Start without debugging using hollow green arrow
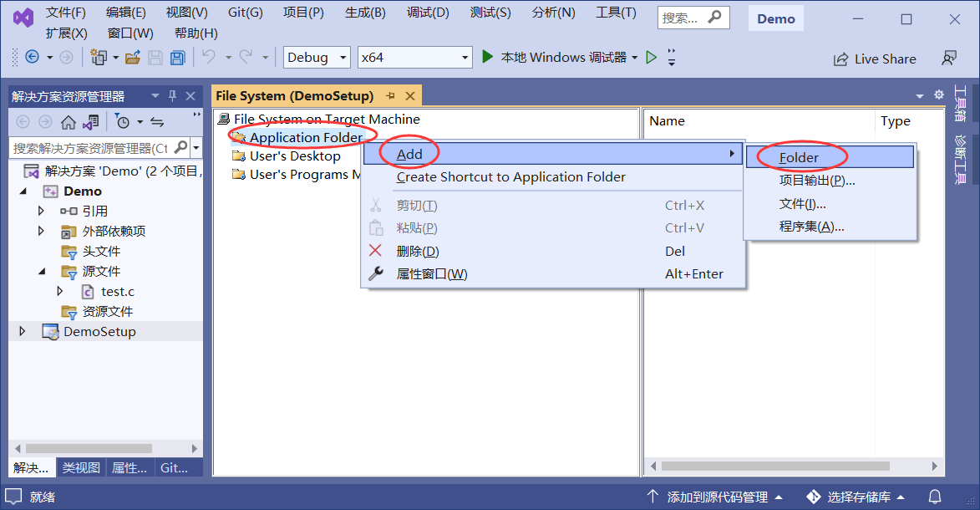The height and width of the screenshot is (510, 980). [652, 58]
